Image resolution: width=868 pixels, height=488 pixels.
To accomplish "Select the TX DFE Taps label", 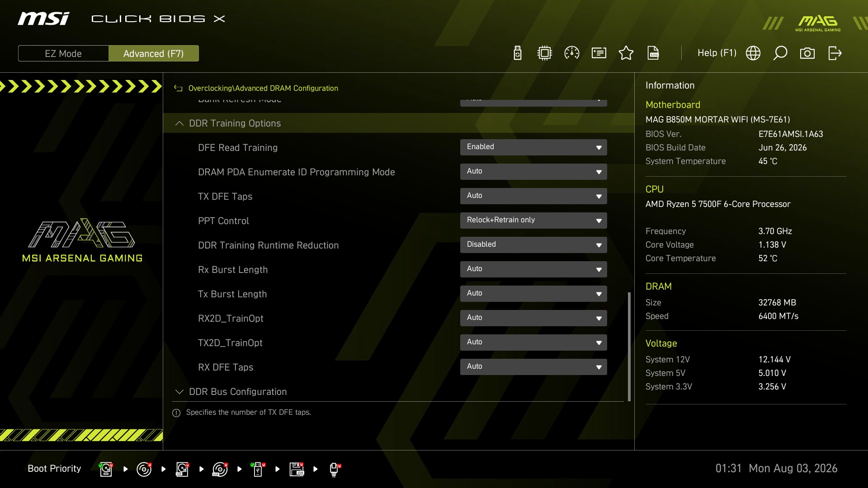I will point(225,197).
